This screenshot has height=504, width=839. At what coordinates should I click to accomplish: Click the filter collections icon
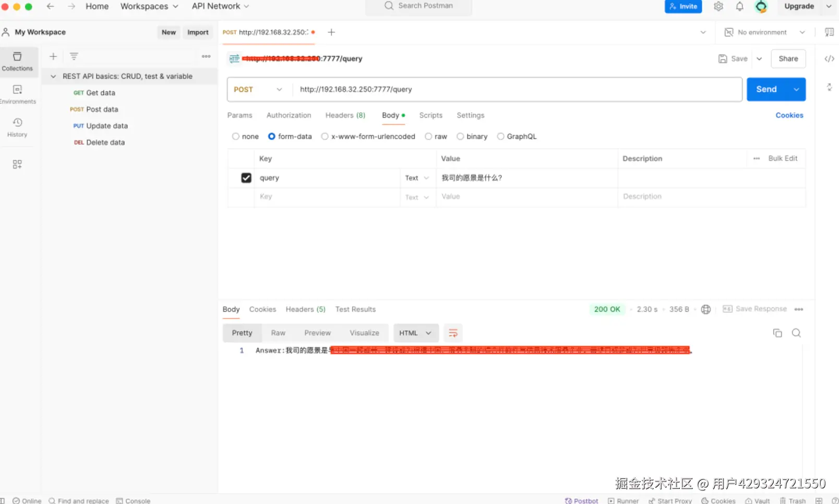tap(74, 56)
